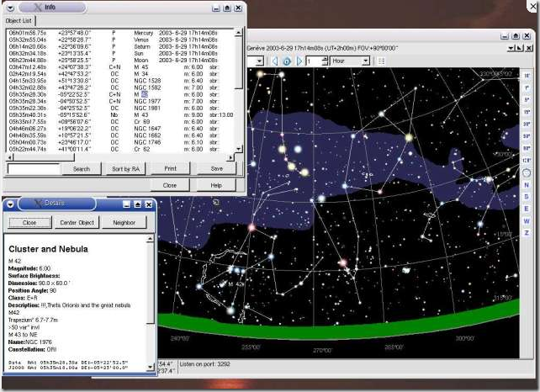Point chart toward North (N button)
This screenshot has width=540, height=392.
[x=527, y=185]
